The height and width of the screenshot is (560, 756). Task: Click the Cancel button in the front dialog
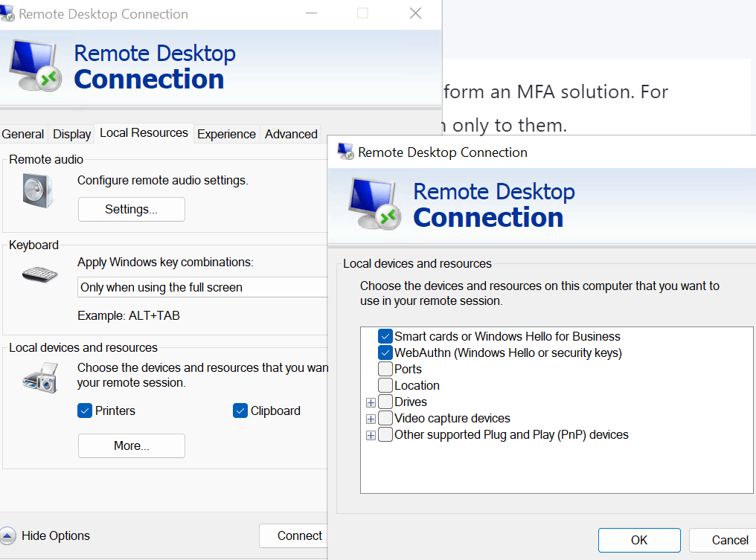coord(723,540)
